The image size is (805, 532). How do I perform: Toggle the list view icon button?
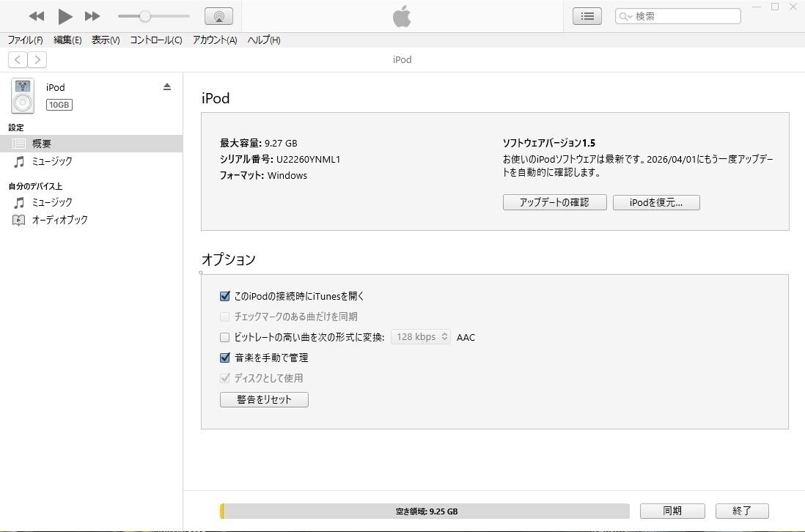coord(587,16)
